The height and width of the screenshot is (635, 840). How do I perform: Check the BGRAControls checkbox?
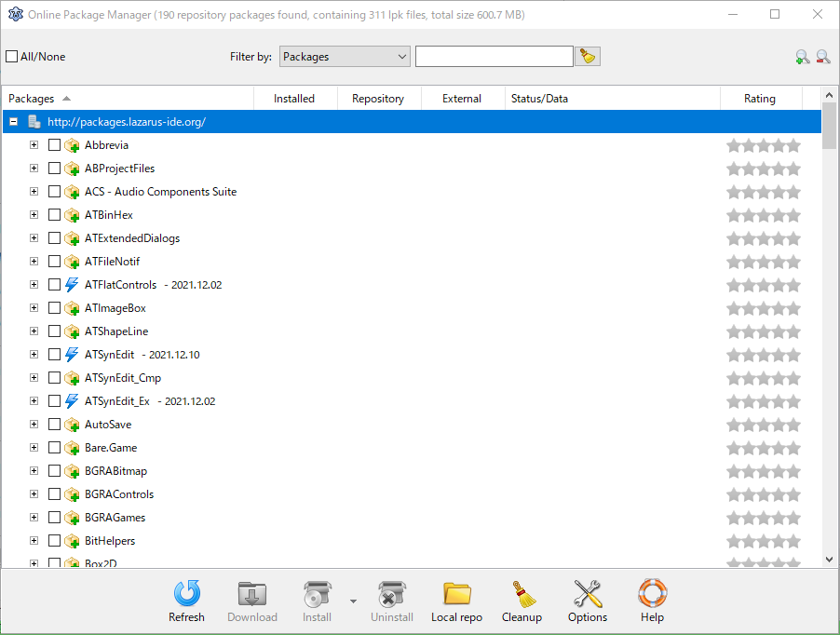click(x=54, y=494)
